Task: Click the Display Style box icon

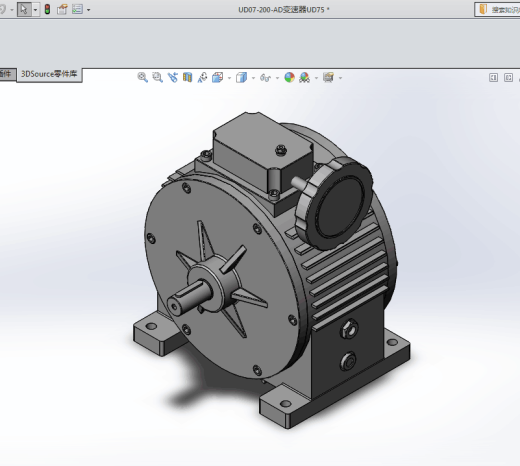Action: tap(241, 77)
